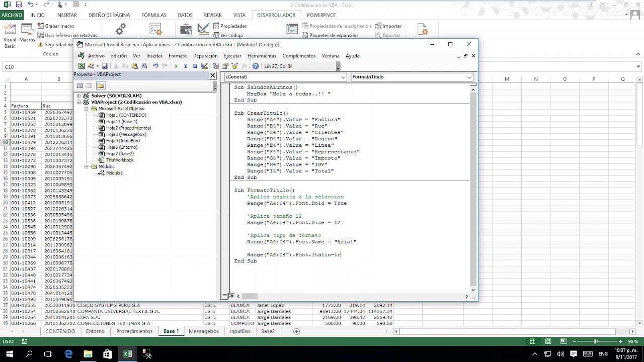
Task: Undo the last edit in VBA editor
Action: (x=155, y=66)
